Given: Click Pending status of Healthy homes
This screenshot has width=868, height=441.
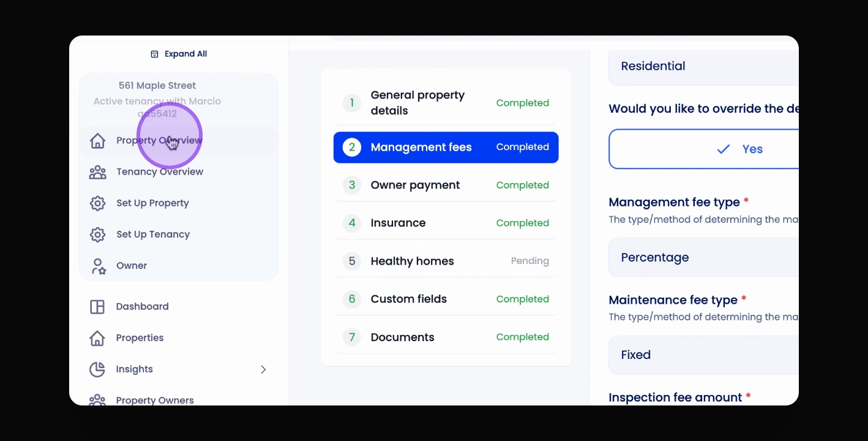Looking at the screenshot, I should (529, 261).
